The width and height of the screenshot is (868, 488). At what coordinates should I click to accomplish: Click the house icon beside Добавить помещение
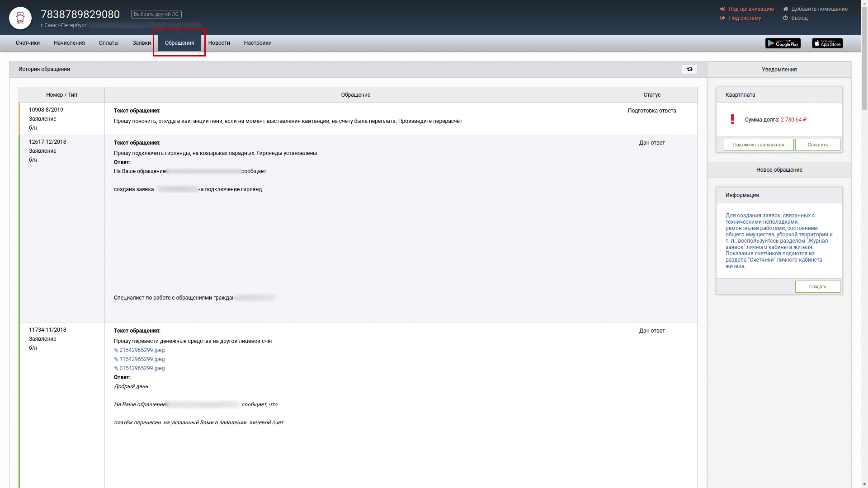(x=786, y=9)
